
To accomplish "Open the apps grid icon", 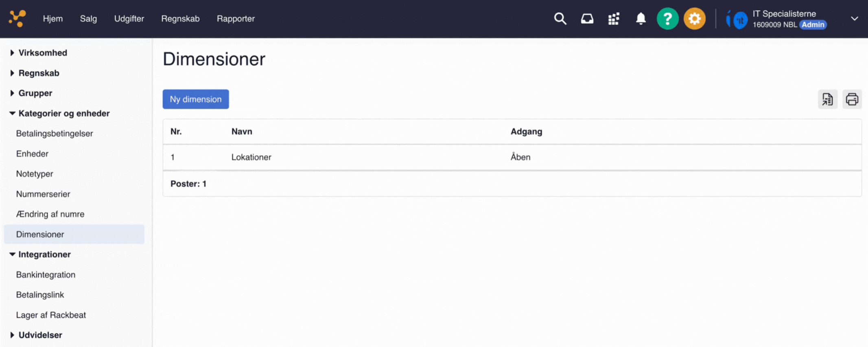I will 614,19.
